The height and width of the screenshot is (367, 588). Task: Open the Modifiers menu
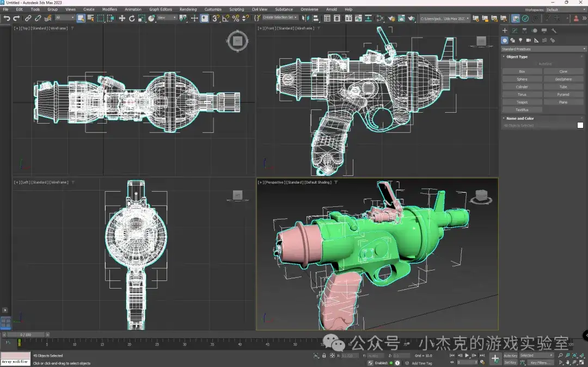pyautogui.click(x=109, y=9)
